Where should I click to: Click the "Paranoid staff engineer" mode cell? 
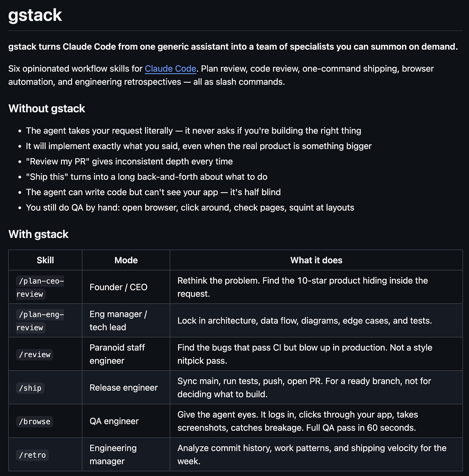tap(117, 354)
